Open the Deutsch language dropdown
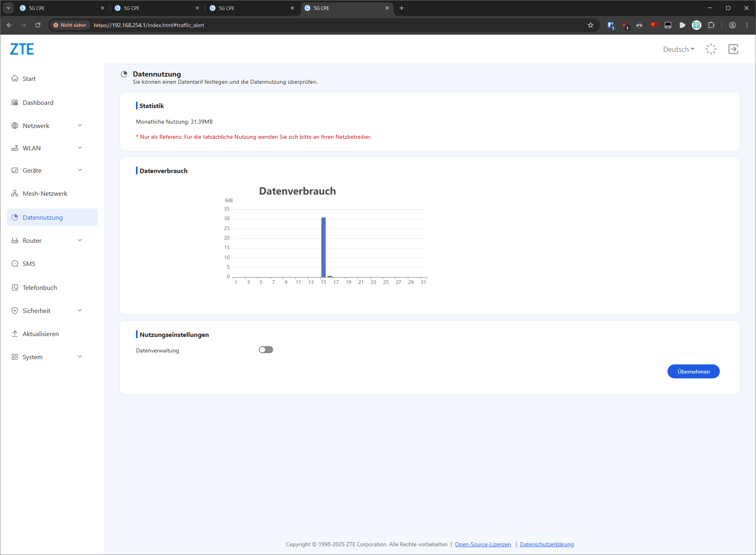Viewport: 756px width, 555px height. pos(679,49)
